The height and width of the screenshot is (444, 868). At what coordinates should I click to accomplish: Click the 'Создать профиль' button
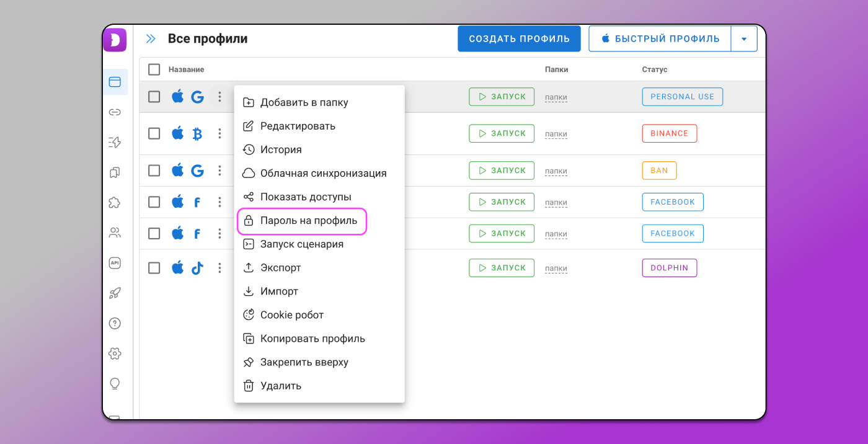pyautogui.click(x=519, y=38)
